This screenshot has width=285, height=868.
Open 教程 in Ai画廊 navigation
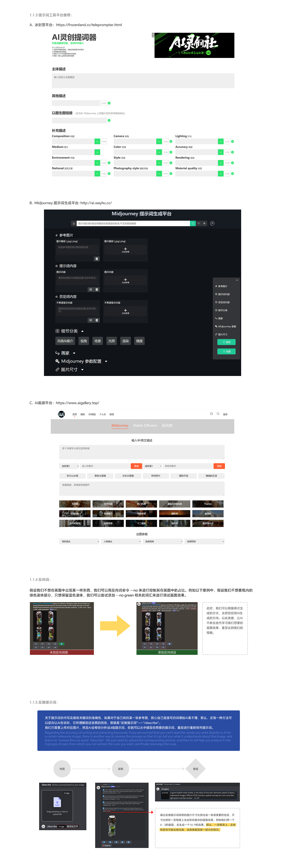pos(112,415)
